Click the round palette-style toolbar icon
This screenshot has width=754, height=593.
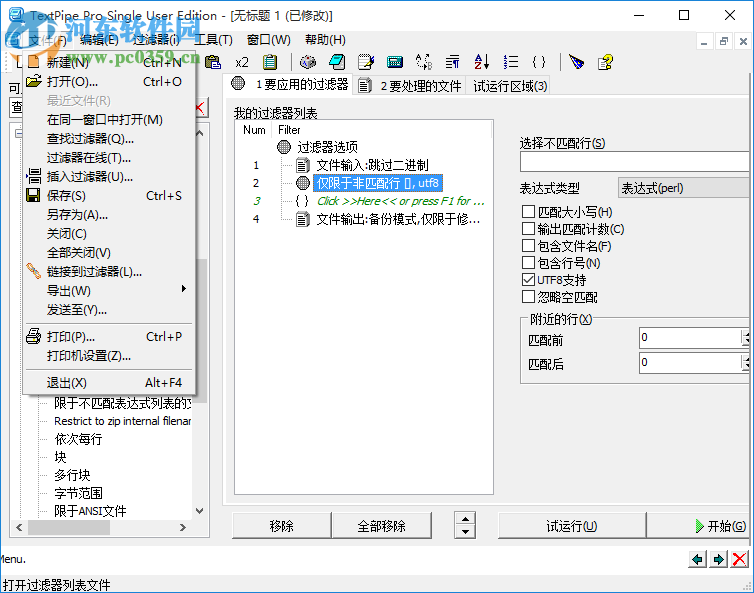[x=308, y=62]
